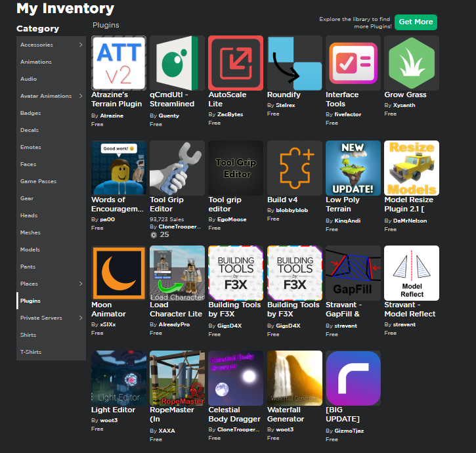This screenshot has width=476, height=453.
Task: Select the Animations category
Action: (51, 62)
